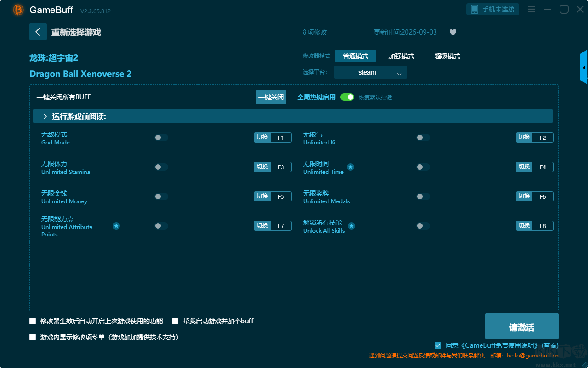Screen dimensions: 588x368
Task: Minimize the GameBuff window
Action: [x=548, y=9]
